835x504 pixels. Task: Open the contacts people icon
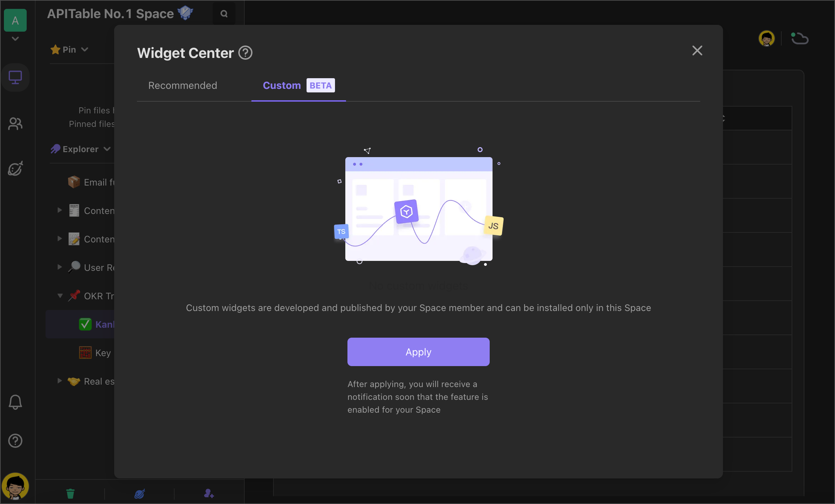15,124
